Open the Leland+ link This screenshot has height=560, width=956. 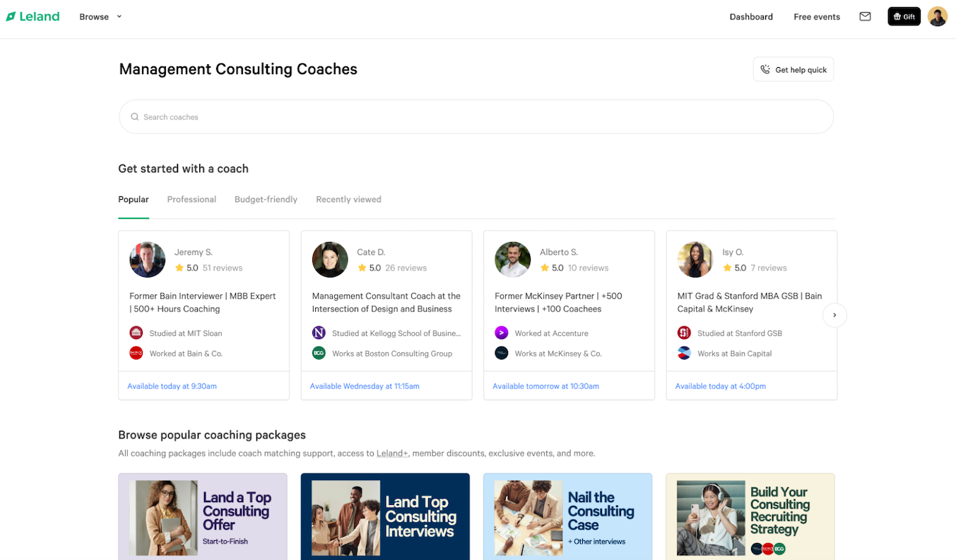(x=392, y=453)
